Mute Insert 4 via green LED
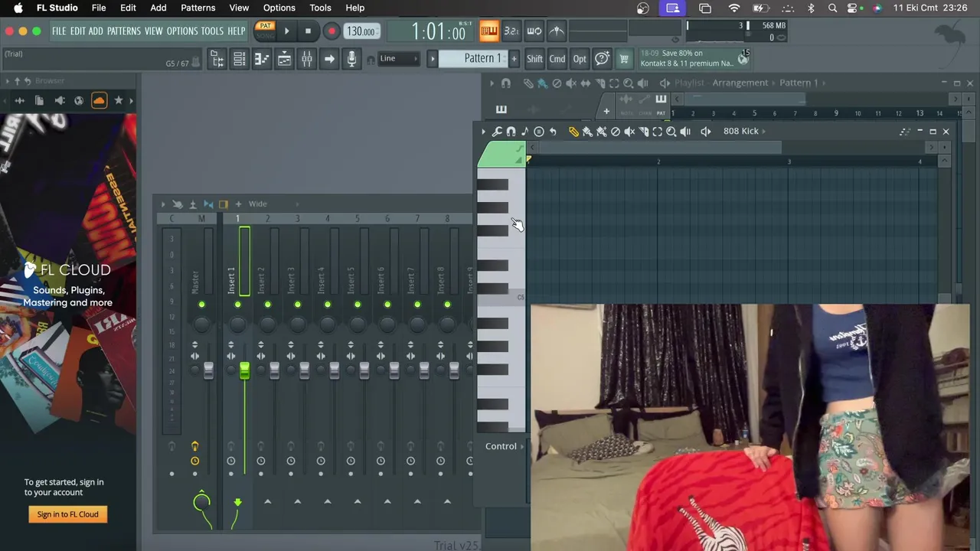Screen dimensions: 980x551 tap(327, 305)
